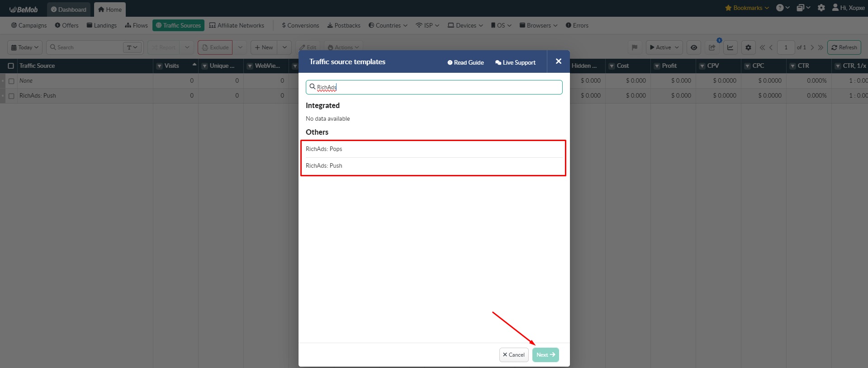Open the chart graph icon
868x368 pixels.
pos(730,47)
